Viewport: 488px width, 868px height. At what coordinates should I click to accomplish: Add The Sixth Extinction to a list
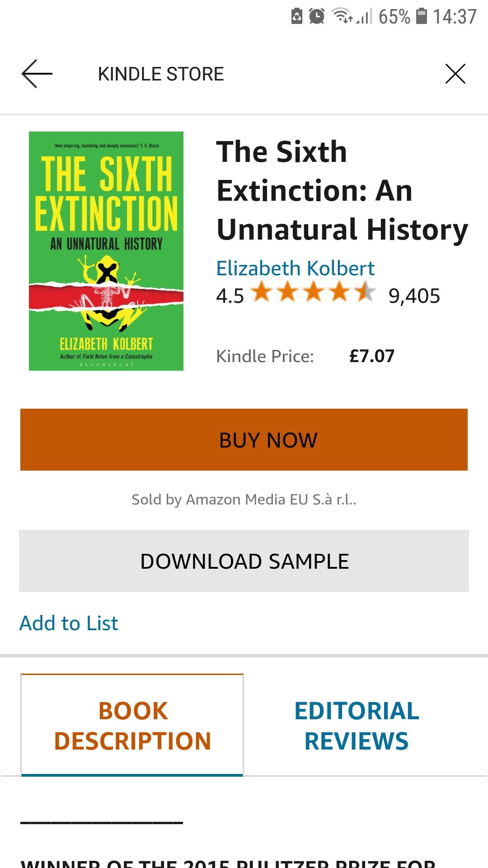68,623
